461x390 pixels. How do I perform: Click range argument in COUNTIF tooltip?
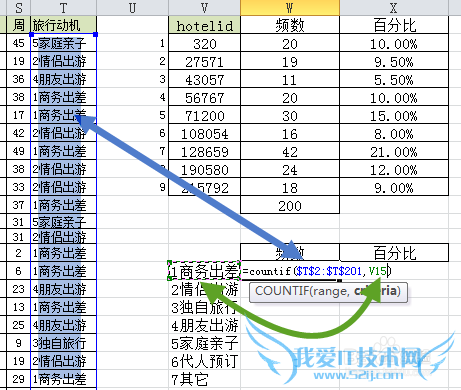point(330,291)
